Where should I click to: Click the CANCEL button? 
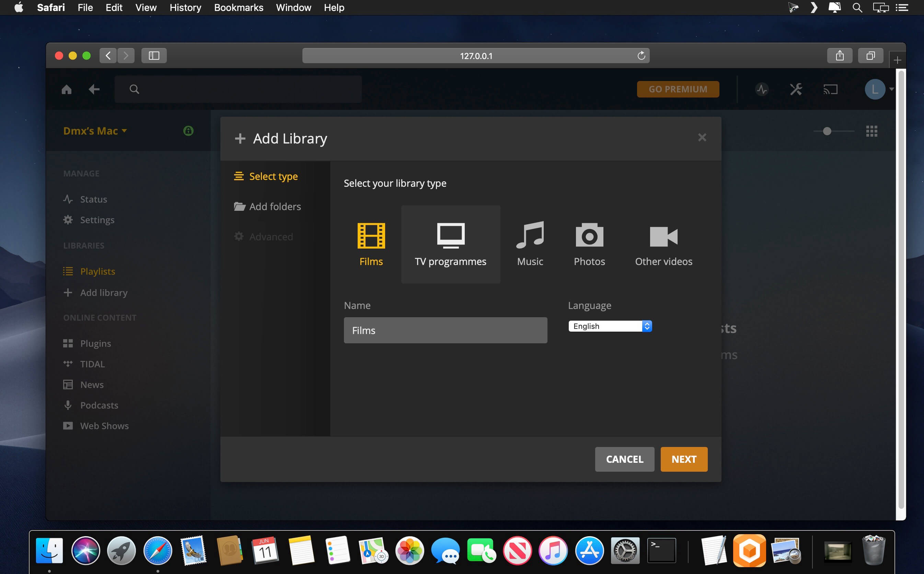624,459
